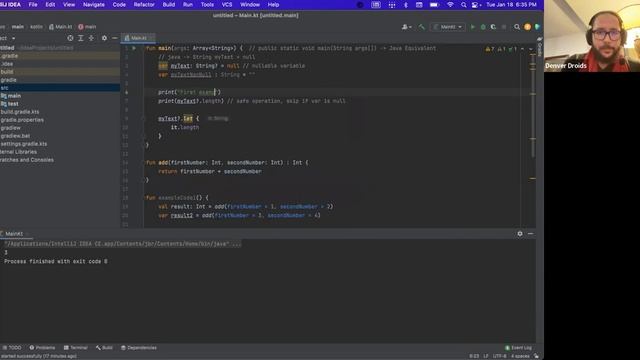Click inside print first example code line

pyautogui.click(x=189, y=92)
